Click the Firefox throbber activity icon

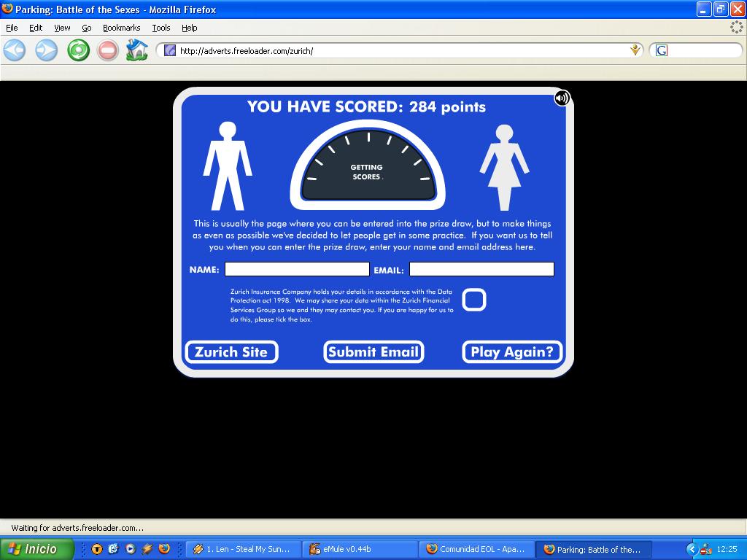(737, 27)
